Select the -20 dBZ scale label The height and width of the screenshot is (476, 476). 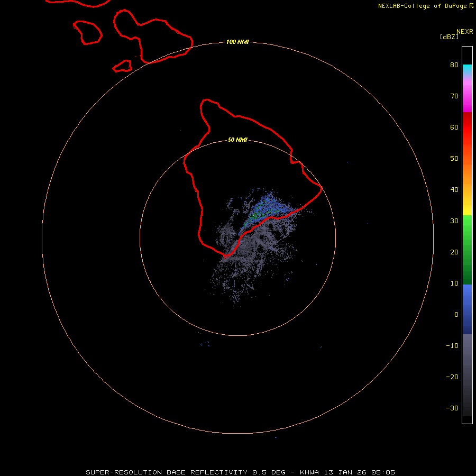click(x=452, y=377)
